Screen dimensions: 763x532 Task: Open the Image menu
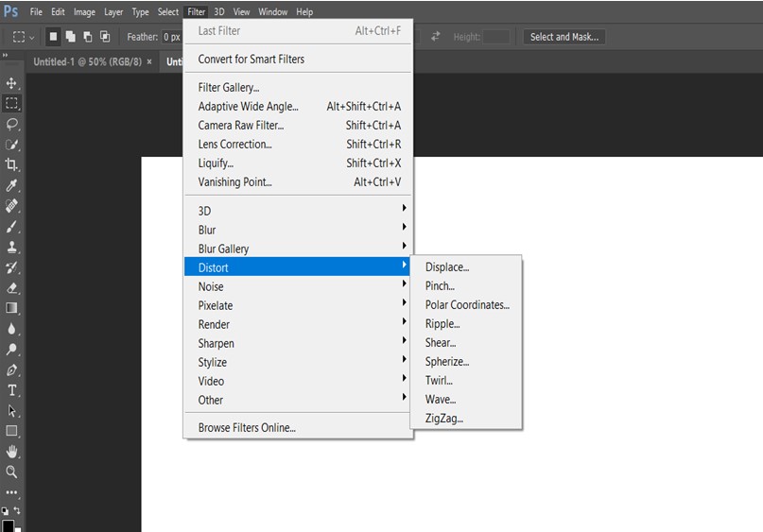[84, 11]
